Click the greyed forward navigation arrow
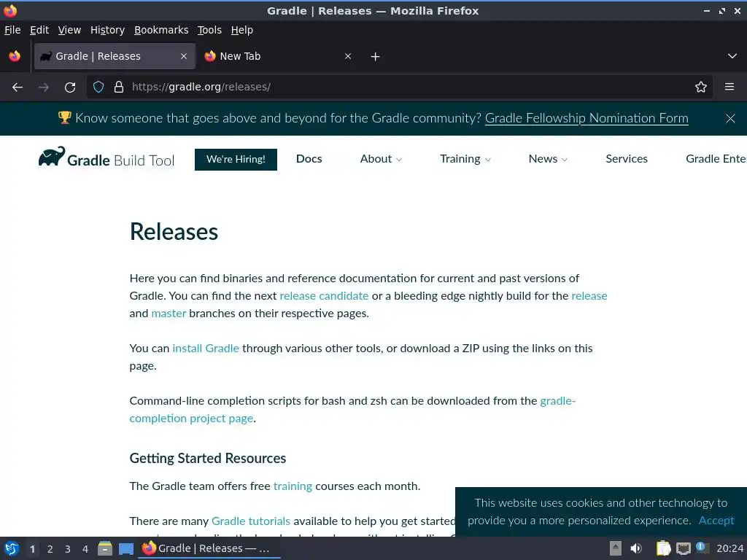 coord(44,87)
